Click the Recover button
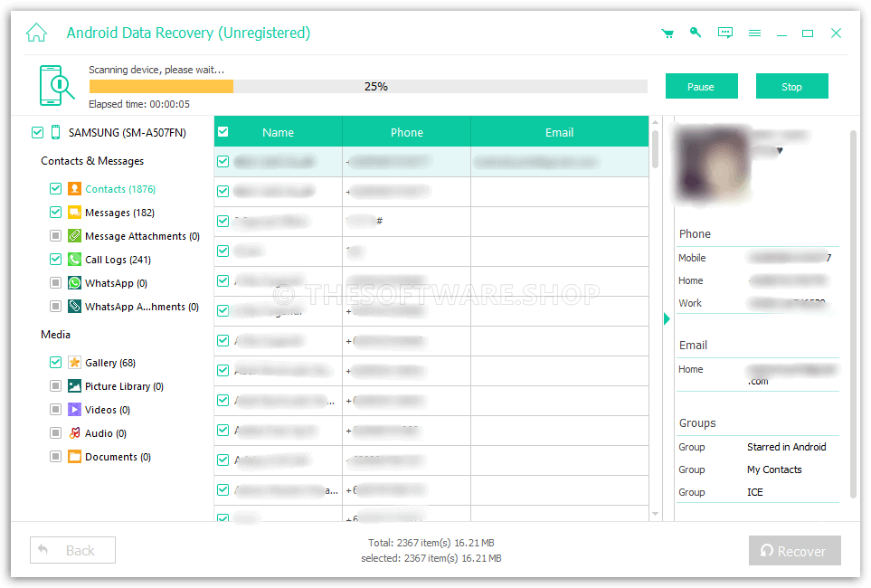The image size is (871, 588). click(x=794, y=551)
